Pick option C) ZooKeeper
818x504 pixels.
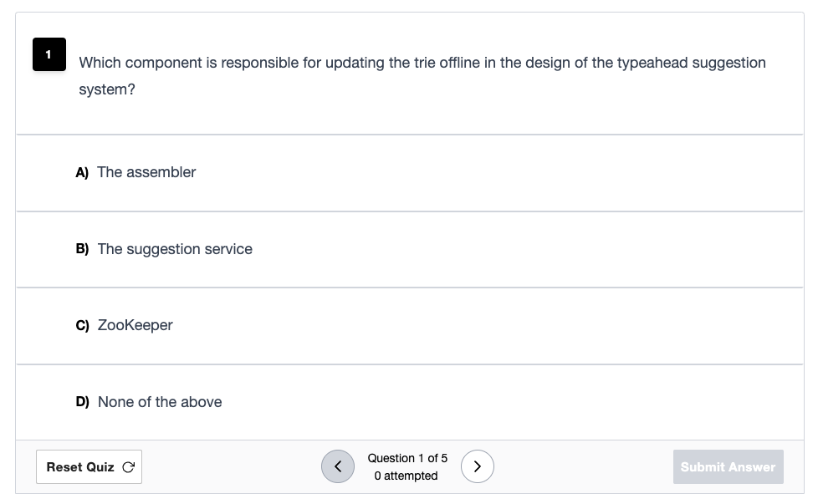(x=410, y=326)
